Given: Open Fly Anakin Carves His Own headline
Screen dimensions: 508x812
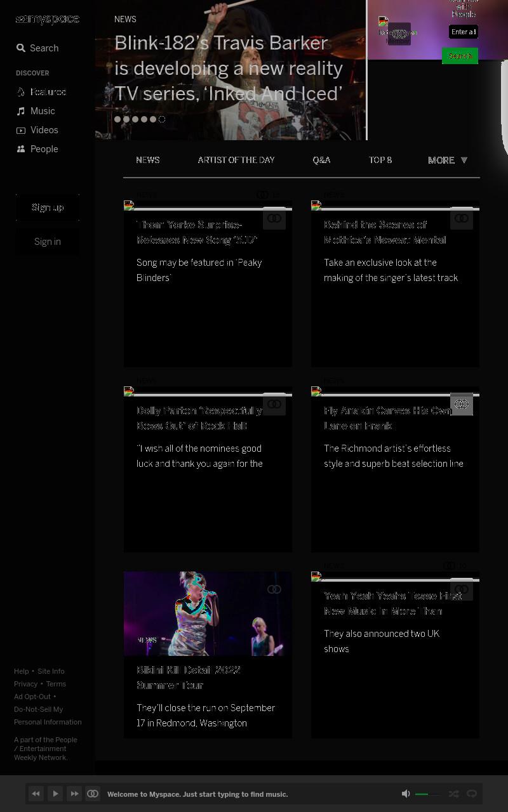Looking at the screenshot, I should 387,418.
